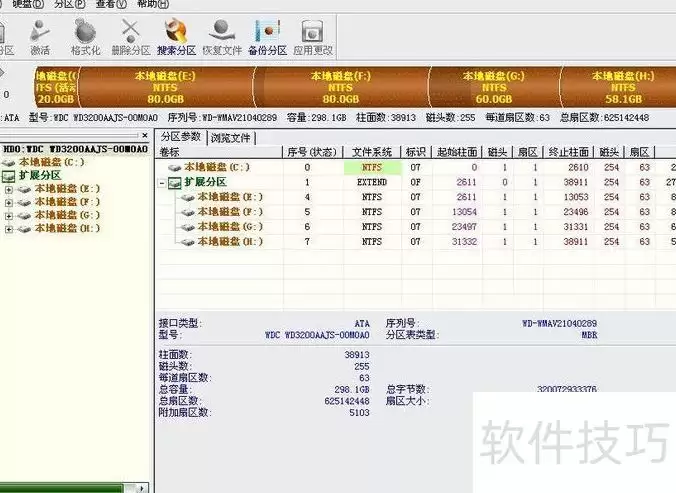Click the 搜索分区 (search partition) toolbar icon
This screenshot has width=676, height=493.
(176, 37)
